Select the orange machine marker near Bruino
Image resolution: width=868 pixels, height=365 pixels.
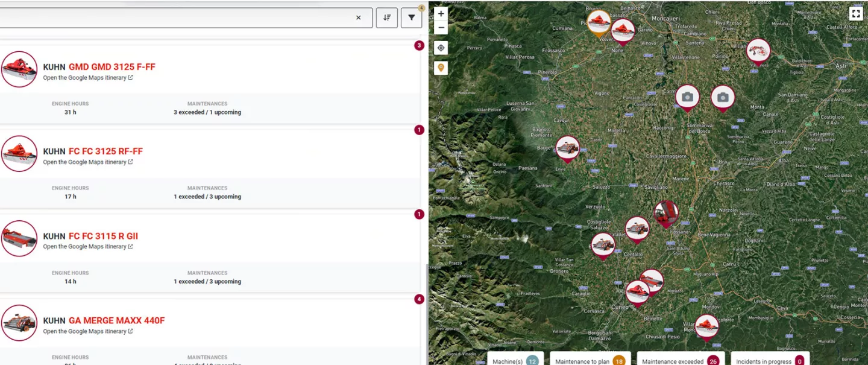(x=599, y=24)
